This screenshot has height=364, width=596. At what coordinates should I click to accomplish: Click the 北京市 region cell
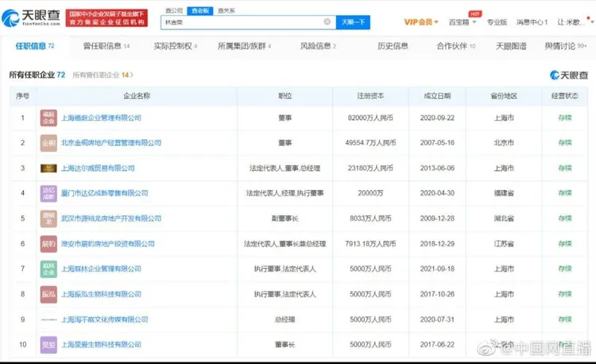504,143
